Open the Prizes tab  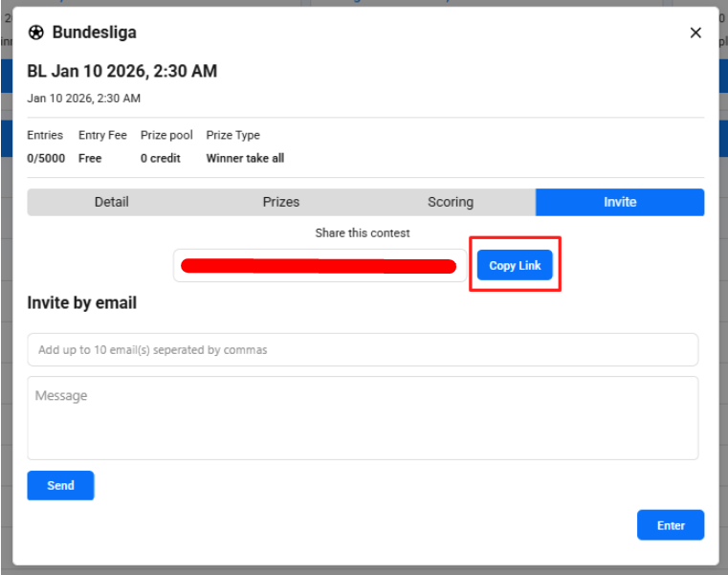tap(281, 202)
